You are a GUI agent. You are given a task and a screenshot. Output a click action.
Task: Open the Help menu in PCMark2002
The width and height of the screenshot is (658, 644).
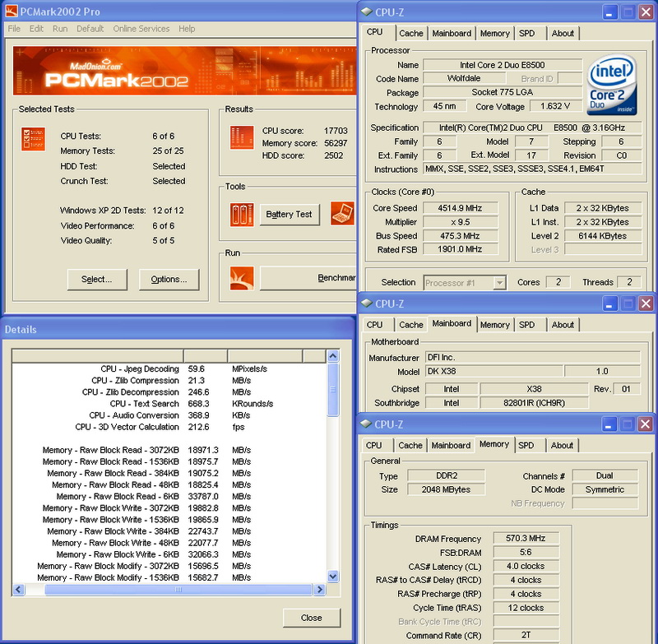[187, 29]
